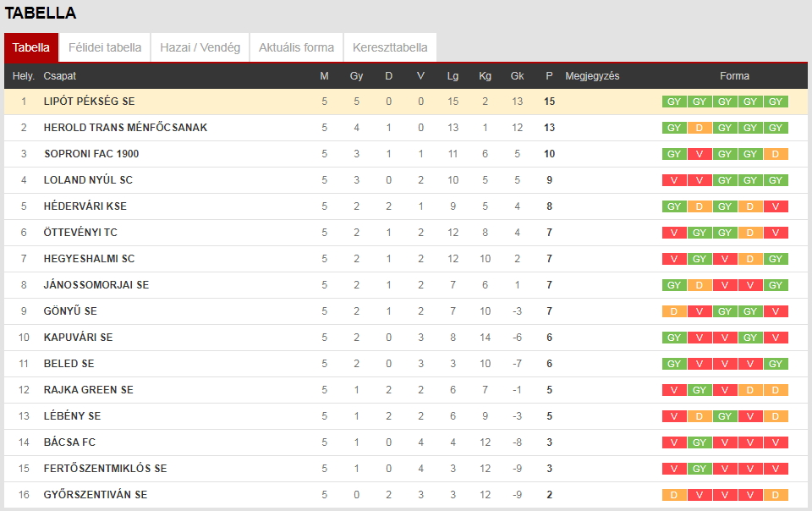Click SOPRONI FAC 1900 team name
The width and height of the screenshot is (812, 511).
[x=91, y=154]
